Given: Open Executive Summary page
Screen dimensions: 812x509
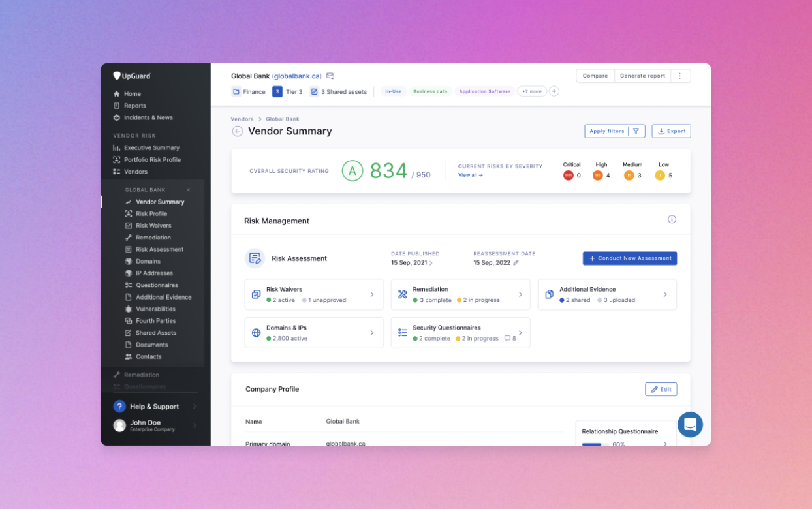Looking at the screenshot, I should tap(146, 147).
